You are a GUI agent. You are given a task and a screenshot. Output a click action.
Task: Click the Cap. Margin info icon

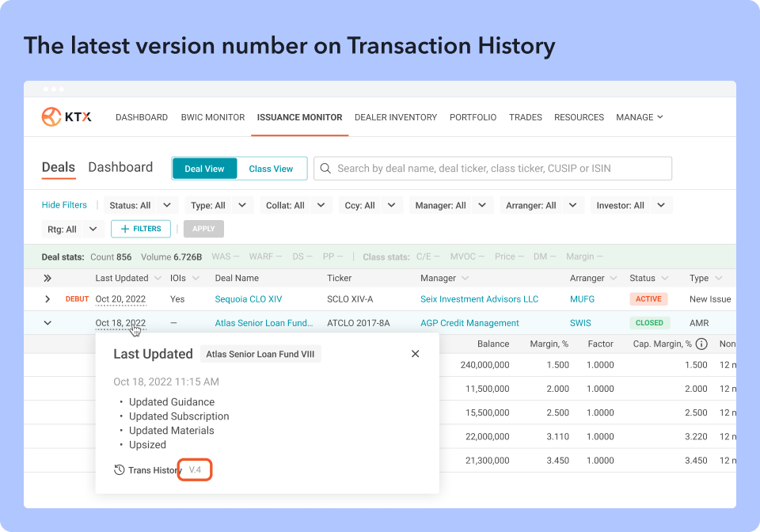(701, 344)
